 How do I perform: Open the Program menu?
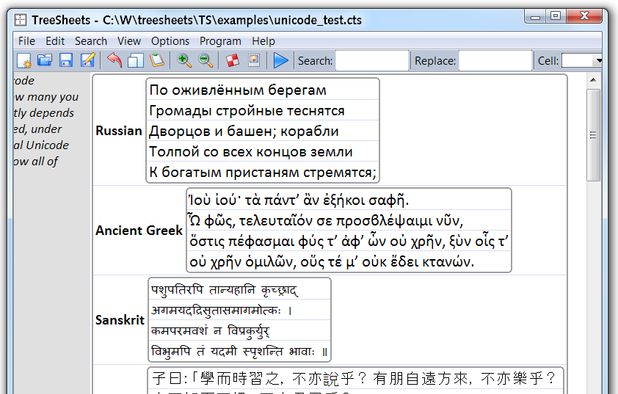coord(220,41)
